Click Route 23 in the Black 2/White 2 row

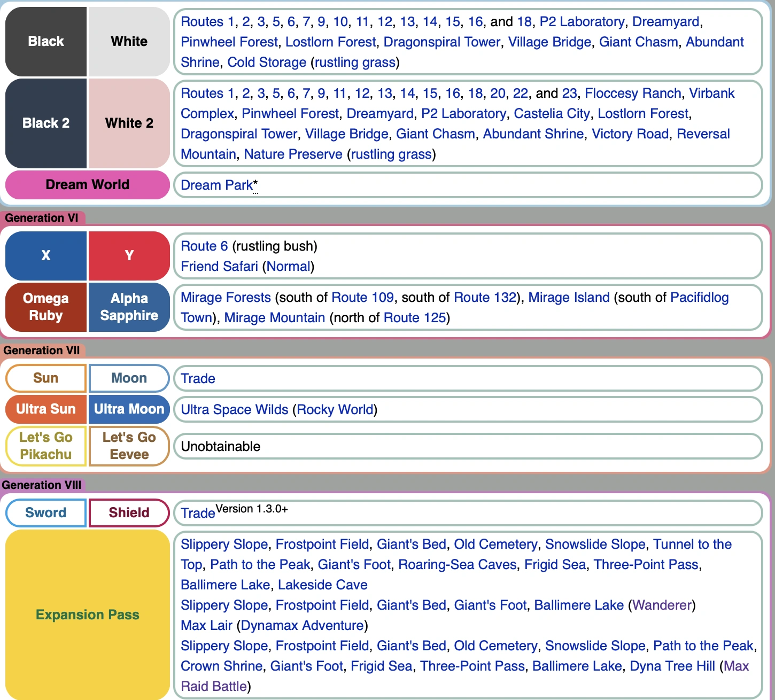click(569, 94)
